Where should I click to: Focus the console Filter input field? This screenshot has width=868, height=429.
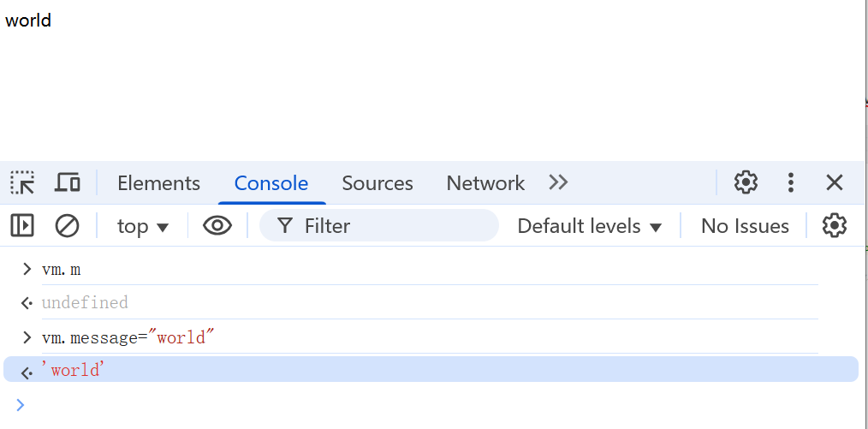pos(394,226)
